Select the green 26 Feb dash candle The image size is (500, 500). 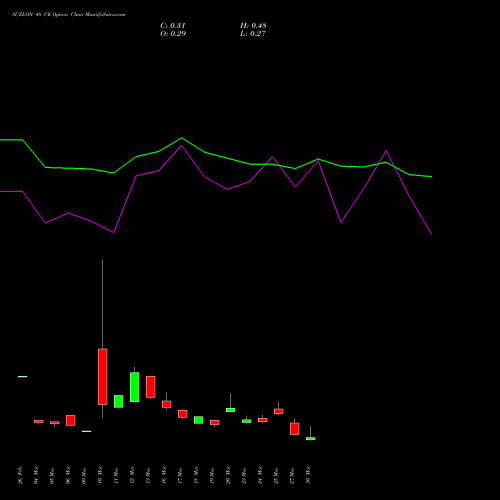coord(23,376)
